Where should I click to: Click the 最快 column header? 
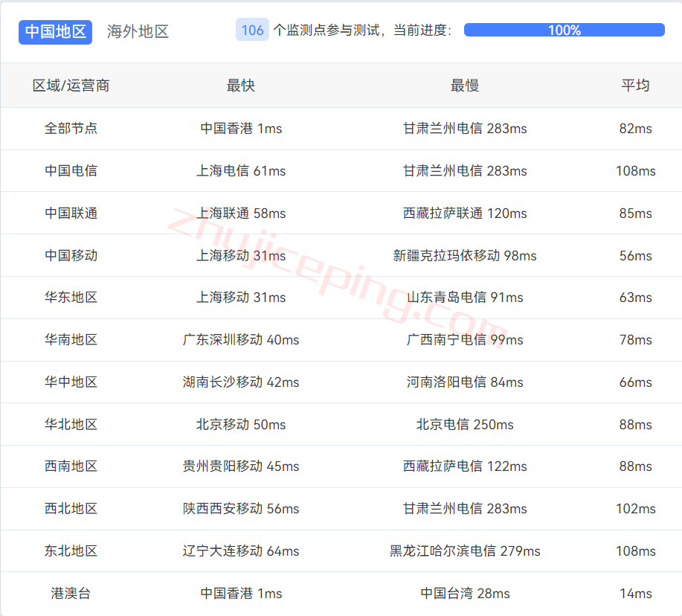(x=240, y=86)
